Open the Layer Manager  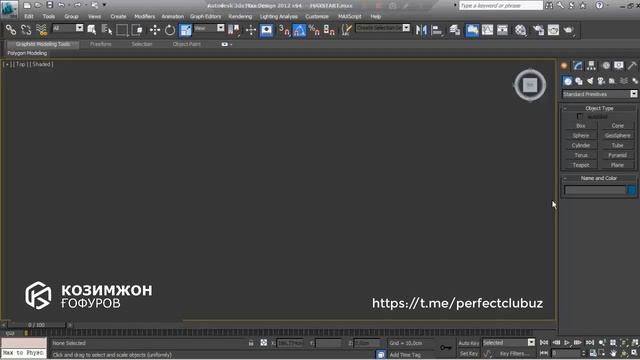point(455,30)
